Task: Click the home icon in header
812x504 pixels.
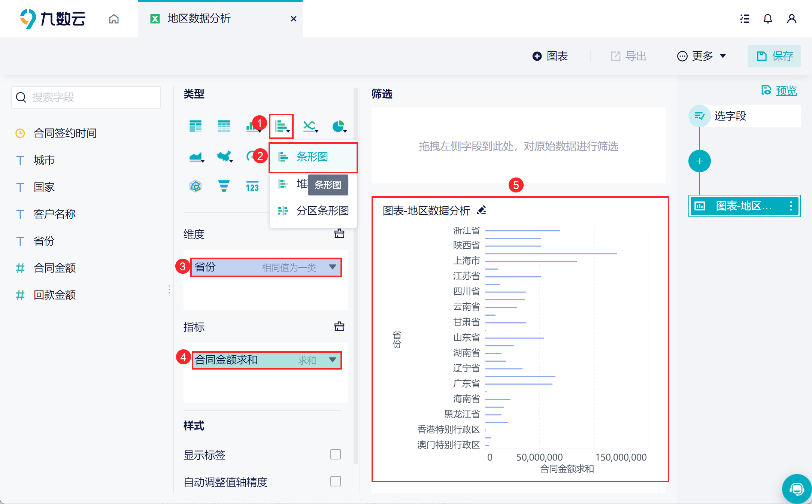Action: point(114,19)
